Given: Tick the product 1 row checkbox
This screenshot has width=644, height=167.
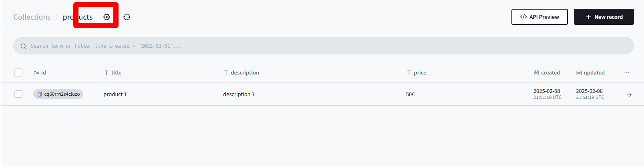Looking at the screenshot, I should 18,94.
